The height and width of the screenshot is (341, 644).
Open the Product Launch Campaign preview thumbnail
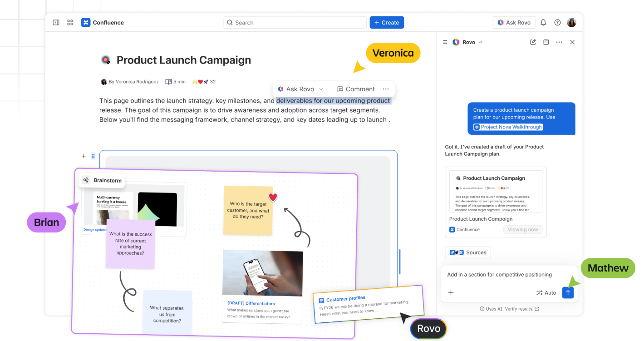point(496,191)
